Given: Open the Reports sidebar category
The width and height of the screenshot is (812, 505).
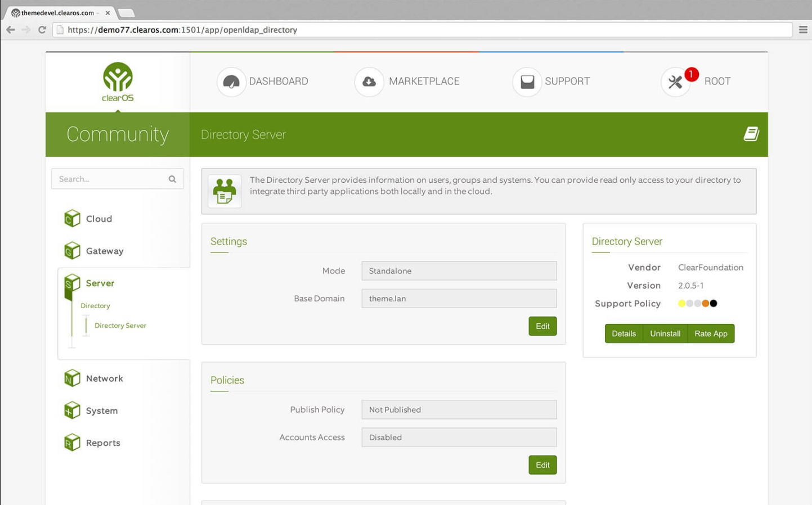Looking at the screenshot, I should coord(102,443).
